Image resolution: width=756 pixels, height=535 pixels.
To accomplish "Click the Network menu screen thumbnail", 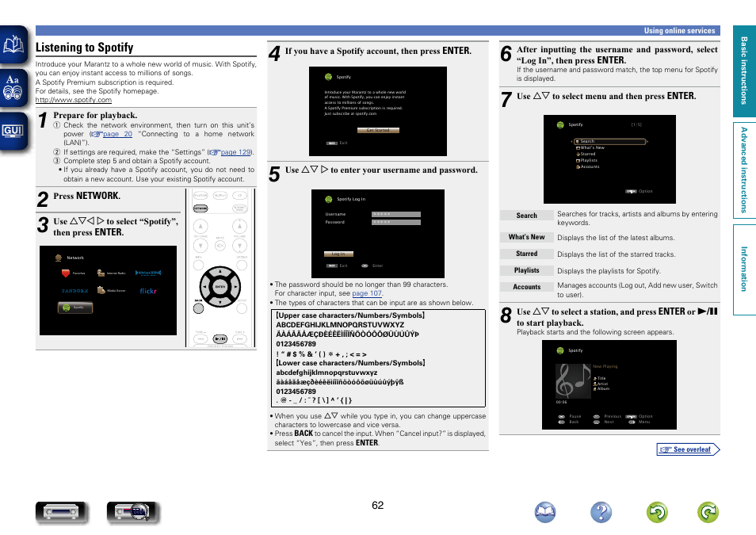I will pos(108,290).
